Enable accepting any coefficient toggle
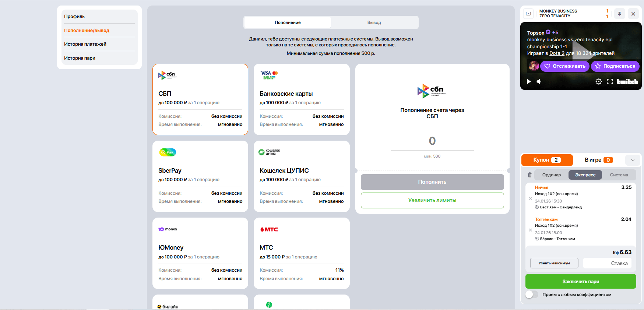This screenshot has width=644, height=310. coord(531,295)
